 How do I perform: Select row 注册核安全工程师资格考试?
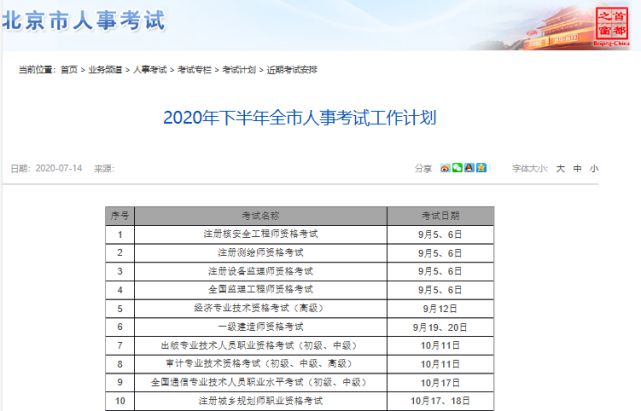click(x=300, y=235)
